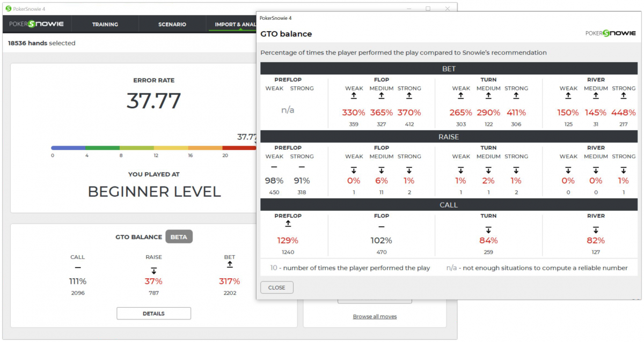The image size is (644, 342).
Task: Click the GTO balance dialog title heading
Action: click(x=286, y=34)
